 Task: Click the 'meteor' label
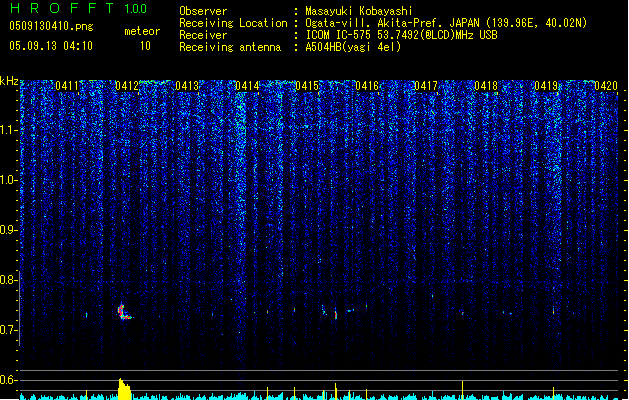click(x=142, y=31)
